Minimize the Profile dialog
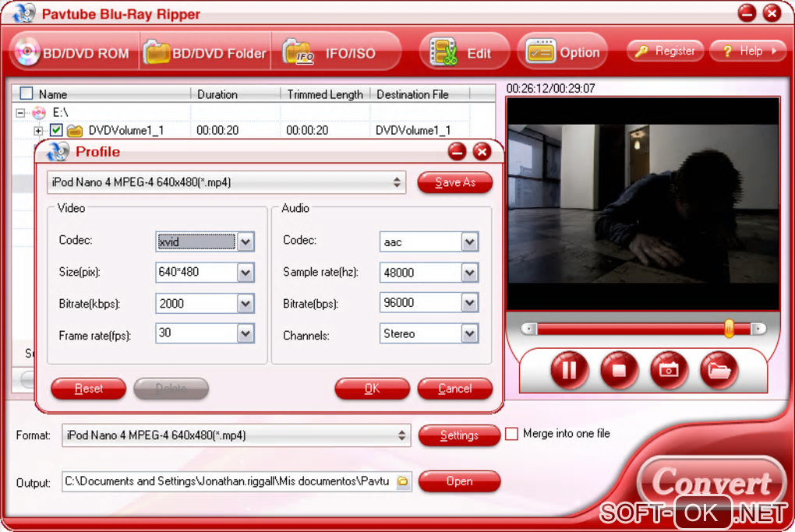This screenshot has width=795, height=532. point(457,151)
